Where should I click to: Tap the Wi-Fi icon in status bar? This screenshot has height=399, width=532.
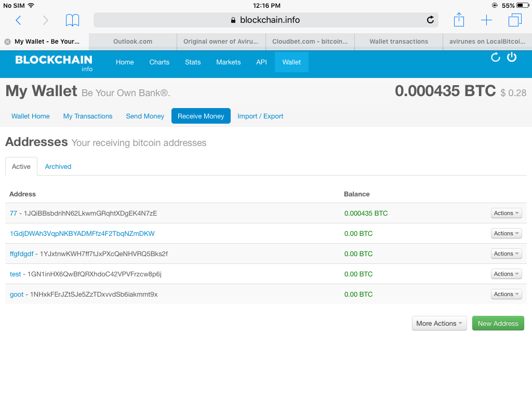point(31,5)
